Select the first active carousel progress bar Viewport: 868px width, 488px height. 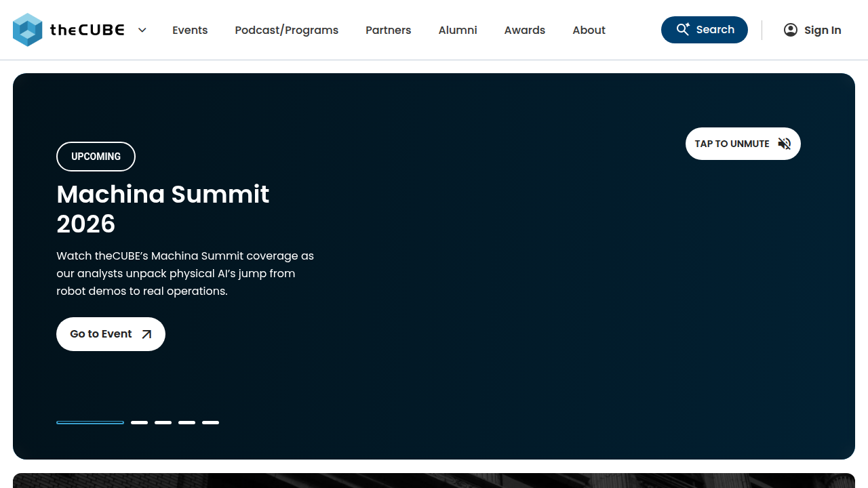click(90, 422)
